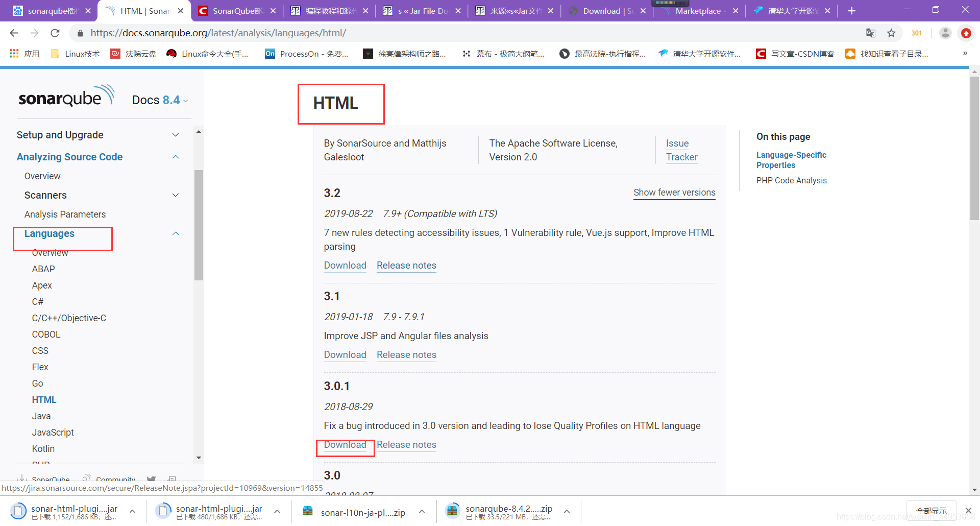
Task: Open sonar-l10n-ja-pl zip download item
Action: [355, 512]
